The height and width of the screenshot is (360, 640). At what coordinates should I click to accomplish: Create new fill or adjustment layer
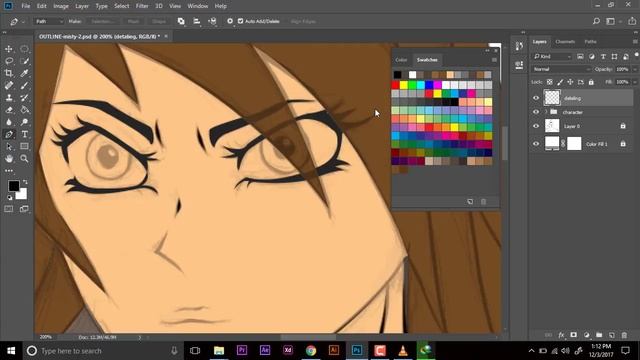tap(587, 335)
